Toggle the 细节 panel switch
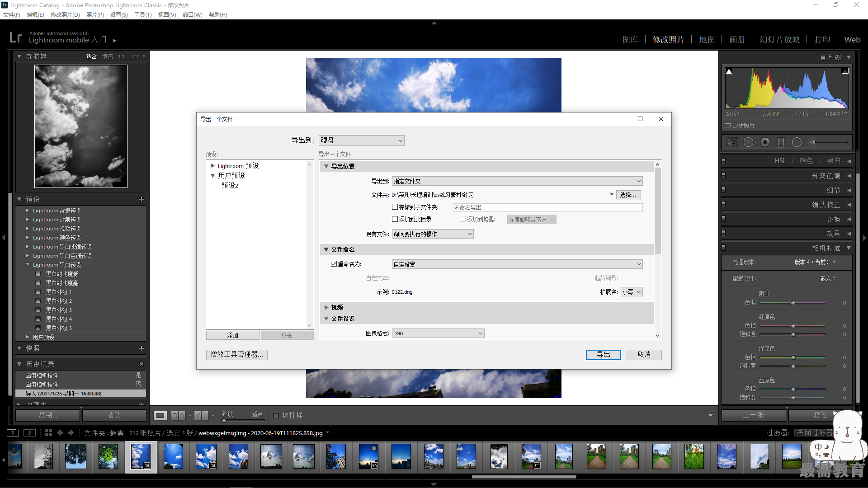 [x=723, y=190]
